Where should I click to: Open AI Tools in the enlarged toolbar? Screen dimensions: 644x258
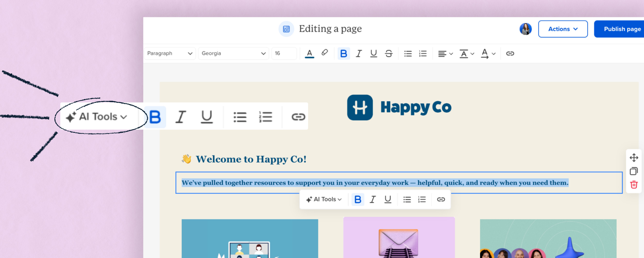pyautogui.click(x=97, y=117)
